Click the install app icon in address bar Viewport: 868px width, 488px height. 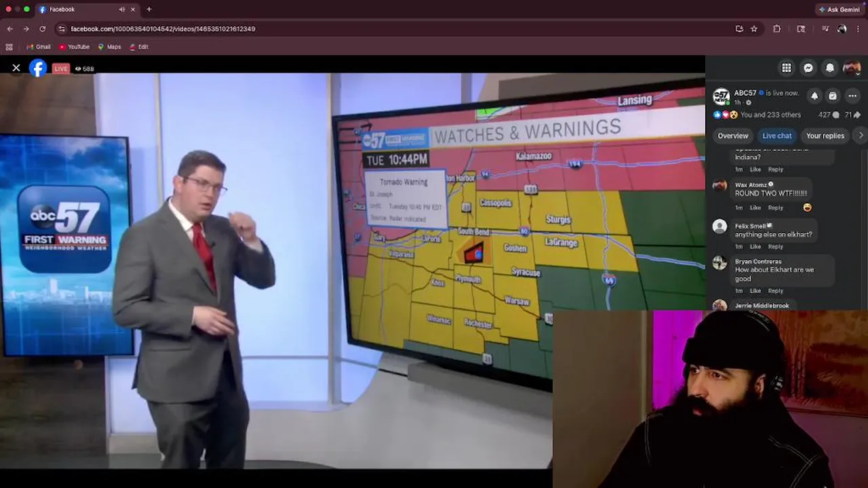pyautogui.click(x=739, y=29)
